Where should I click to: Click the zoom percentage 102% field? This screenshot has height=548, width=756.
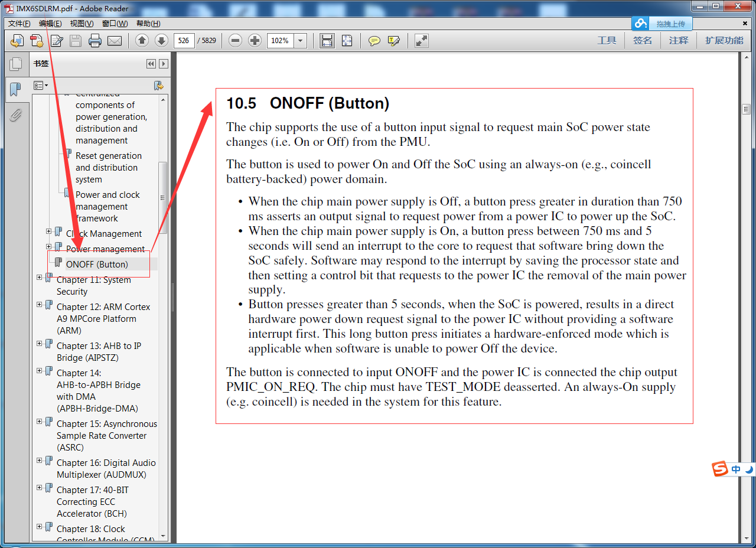(x=281, y=41)
